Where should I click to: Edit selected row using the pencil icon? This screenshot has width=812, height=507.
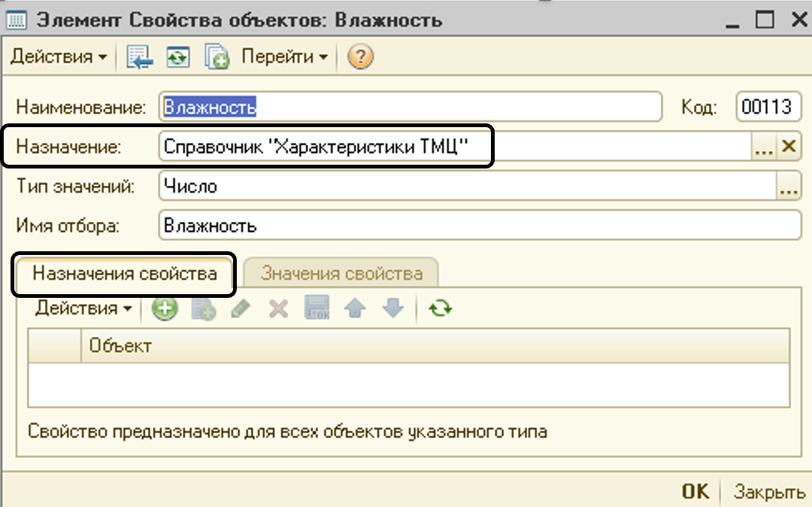(x=241, y=308)
